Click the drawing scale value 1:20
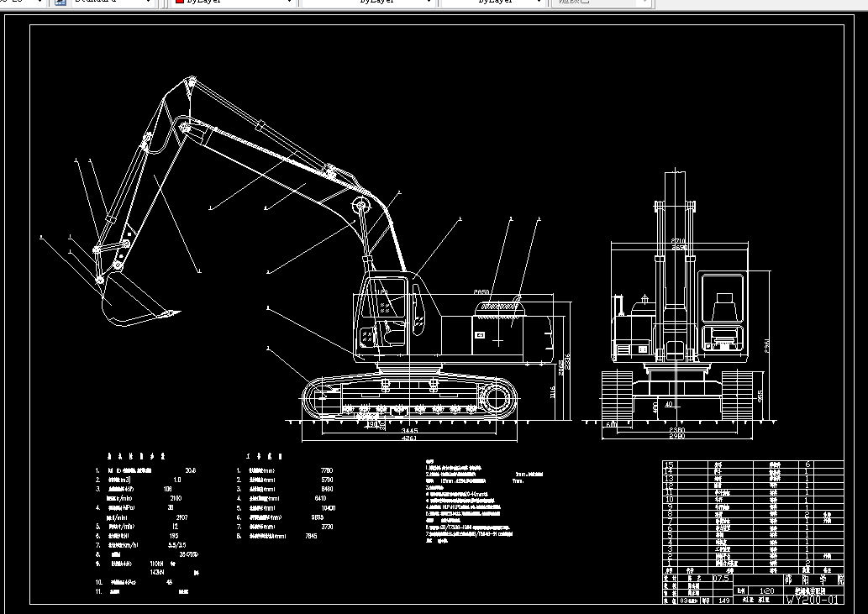 (x=766, y=591)
